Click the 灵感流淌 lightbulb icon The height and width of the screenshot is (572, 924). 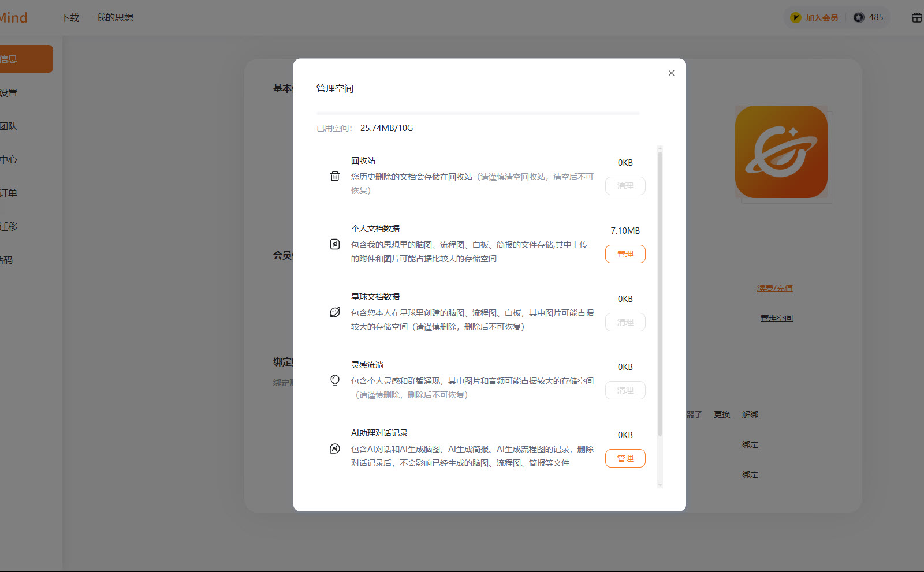click(x=335, y=380)
